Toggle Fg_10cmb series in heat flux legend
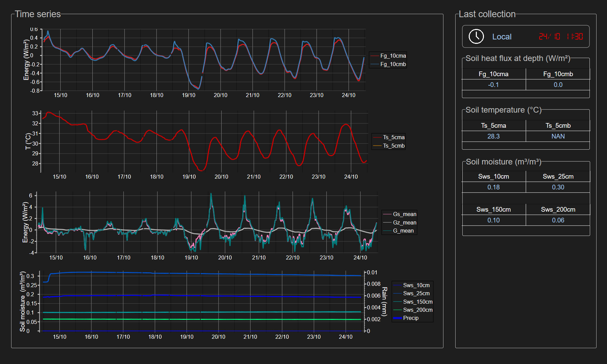Screen dimensions: 607x364 [x=393, y=64]
